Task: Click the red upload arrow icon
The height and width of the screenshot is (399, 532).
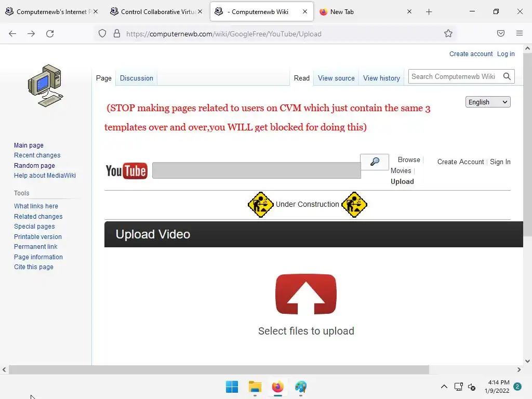Action: click(x=306, y=294)
